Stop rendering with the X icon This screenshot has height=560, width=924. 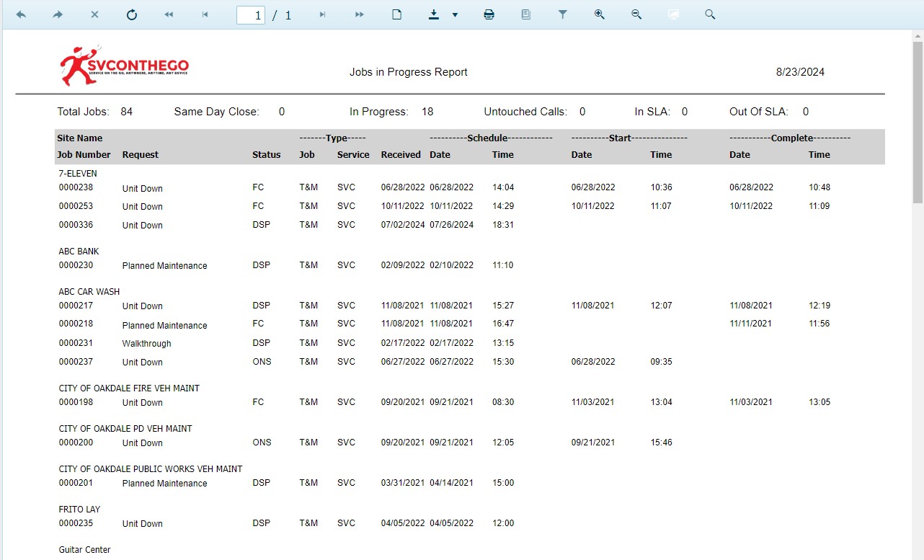[94, 14]
